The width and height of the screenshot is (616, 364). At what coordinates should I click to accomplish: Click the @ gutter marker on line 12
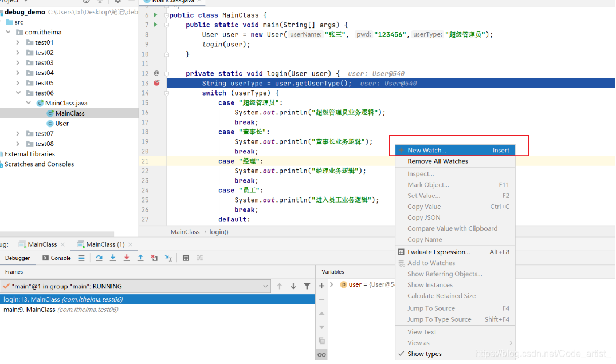coord(156,73)
